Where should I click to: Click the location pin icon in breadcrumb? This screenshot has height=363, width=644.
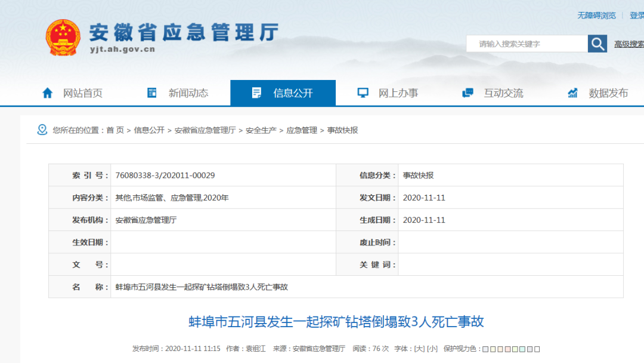pos(42,130)
